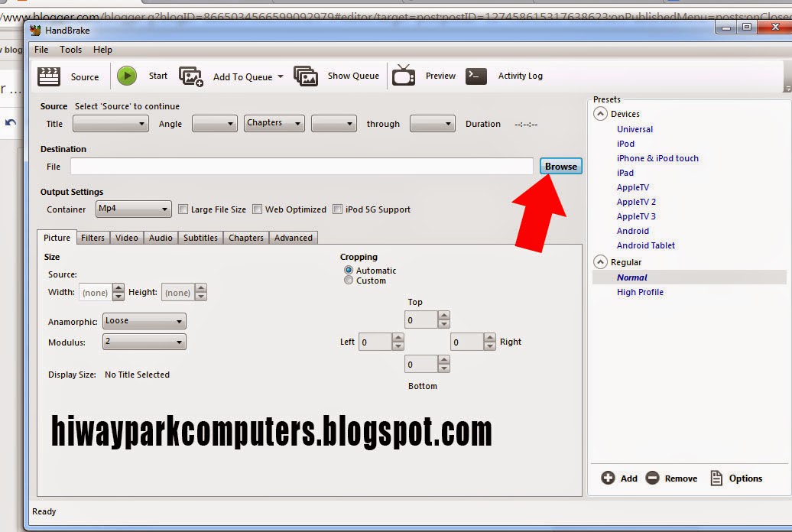Screen dimensions: 792x532
Task: Select the Android Tablet preset
Action: coord(645,245)
